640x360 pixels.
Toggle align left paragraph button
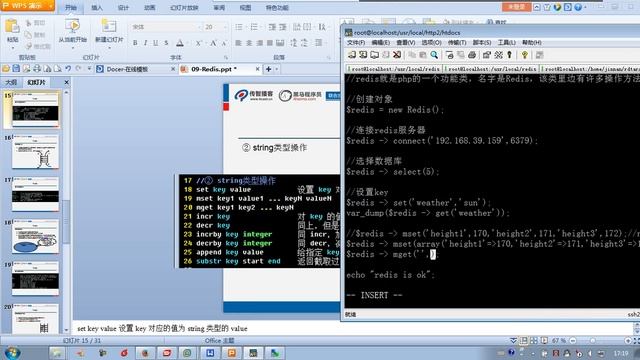point(239,43)
